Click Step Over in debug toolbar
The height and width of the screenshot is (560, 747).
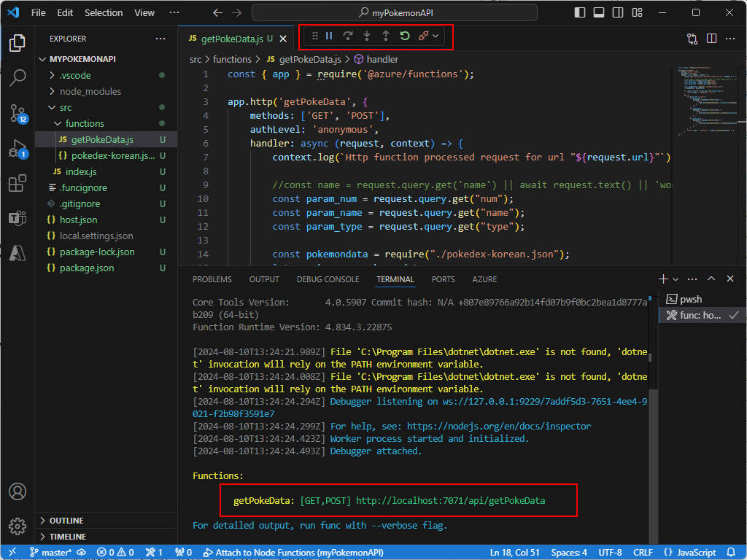pos(348,36)
